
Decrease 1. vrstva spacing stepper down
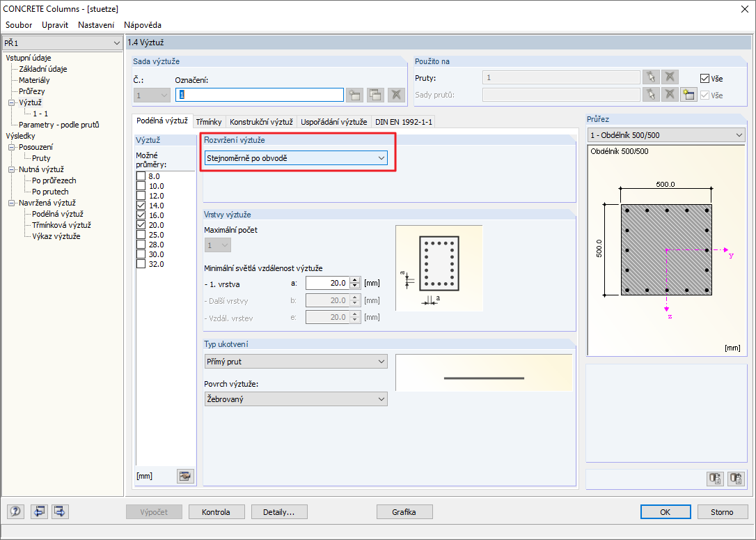coord(355,286)
